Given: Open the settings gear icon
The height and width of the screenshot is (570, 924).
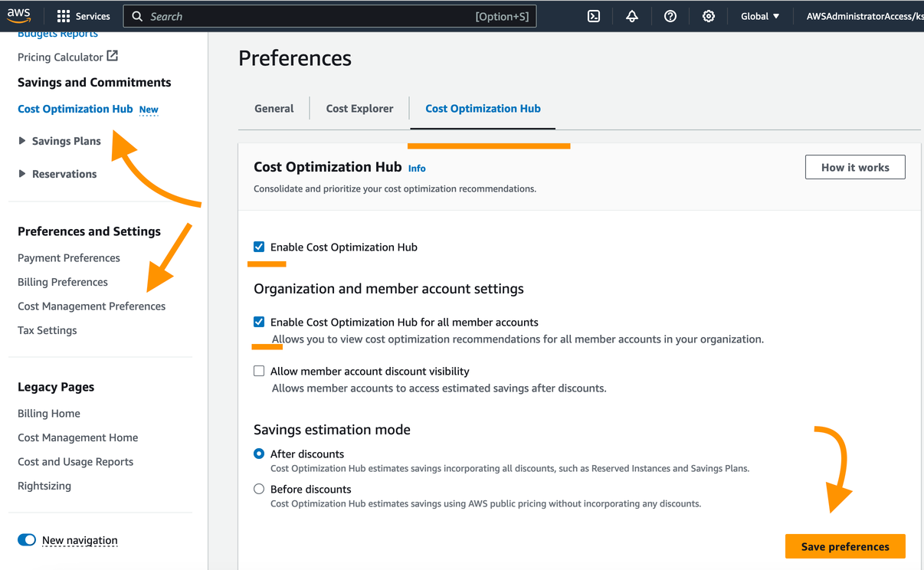Looking at the screenshot, I should click(x=709, y=16).
